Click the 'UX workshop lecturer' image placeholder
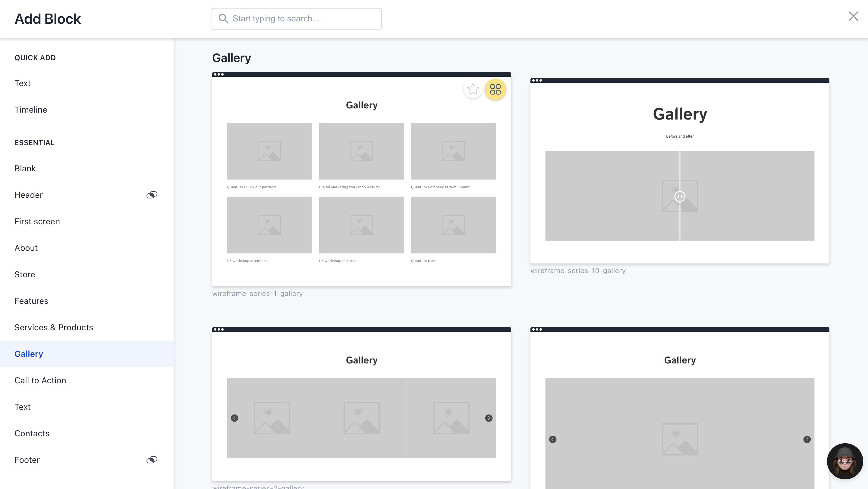This screenshot has width=868, height=489. pyautogui.click(x=362, y=225)
